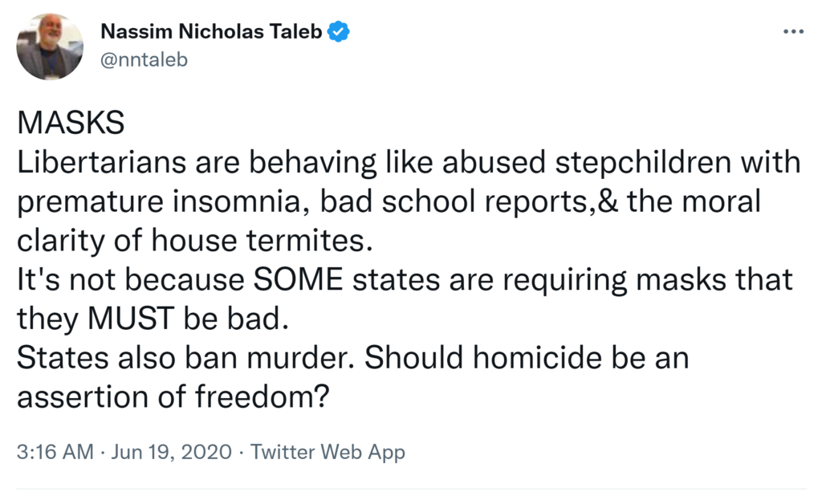Open the @nntaleb handle link
Viewport: 822px width, 504px height.
144,59
